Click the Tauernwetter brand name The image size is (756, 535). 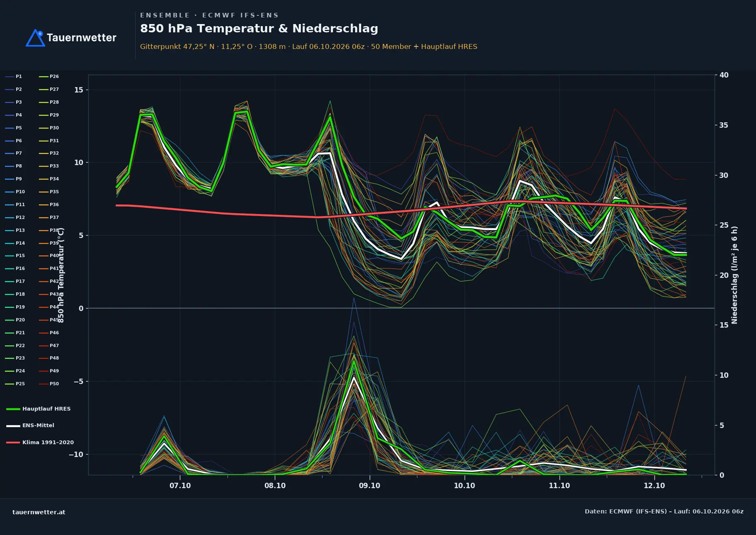pos(82,38)
